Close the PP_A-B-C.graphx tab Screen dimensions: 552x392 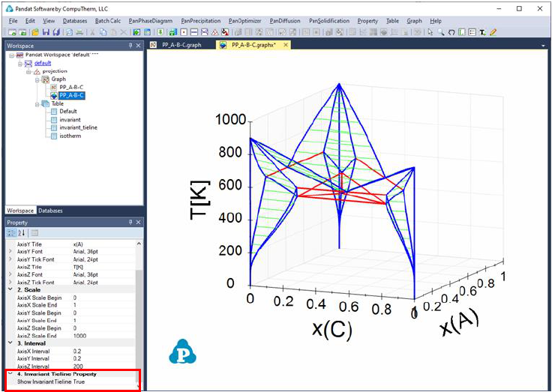point(286,45)
